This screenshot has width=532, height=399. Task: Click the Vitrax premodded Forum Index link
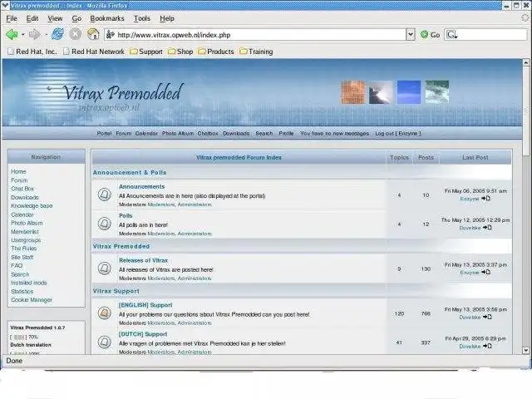coord(239,157)
